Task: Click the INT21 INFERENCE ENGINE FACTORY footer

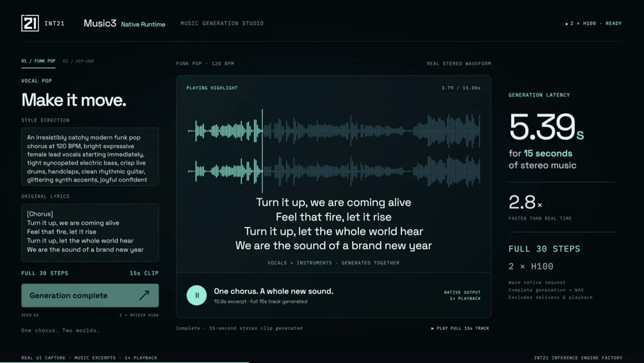Action: [578, 358]
